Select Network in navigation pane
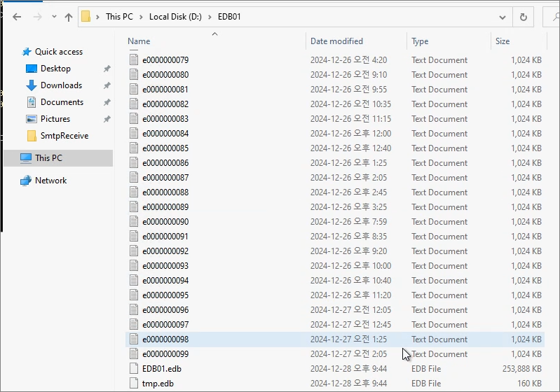This screenshot has width=560, height=392. (50, 181)
